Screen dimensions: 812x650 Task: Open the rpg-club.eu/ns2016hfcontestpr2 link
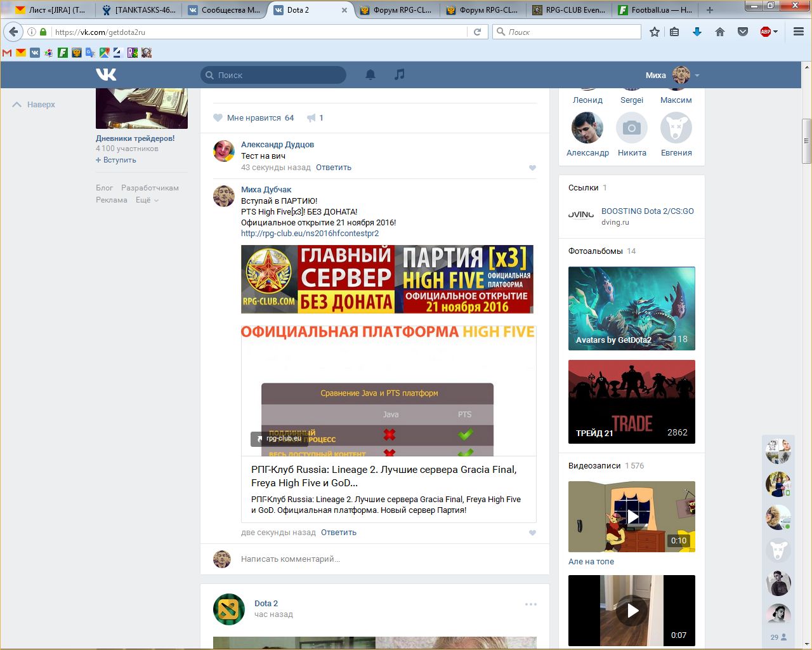[310, 234]
